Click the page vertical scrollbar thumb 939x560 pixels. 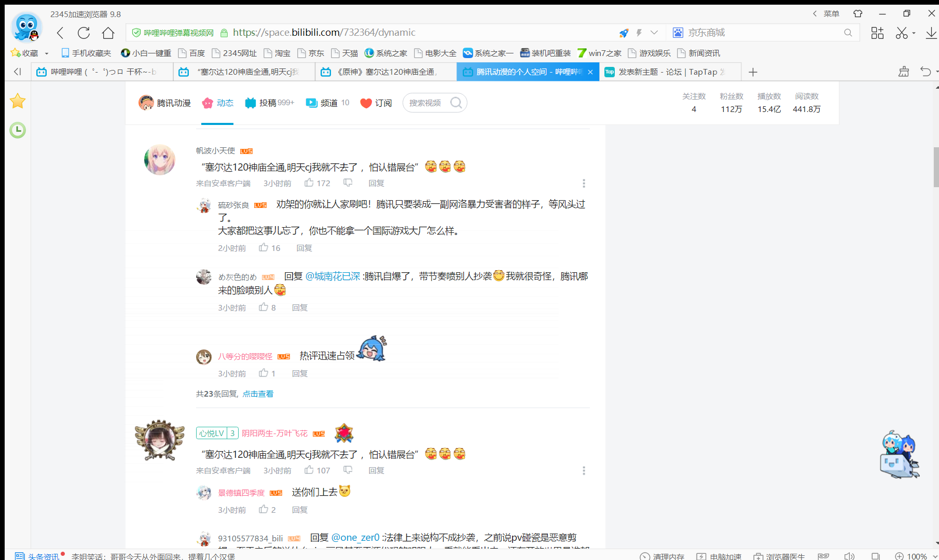936,167
